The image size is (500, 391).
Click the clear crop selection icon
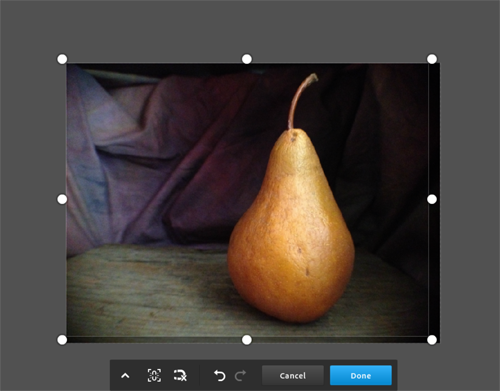pos(180,376)
